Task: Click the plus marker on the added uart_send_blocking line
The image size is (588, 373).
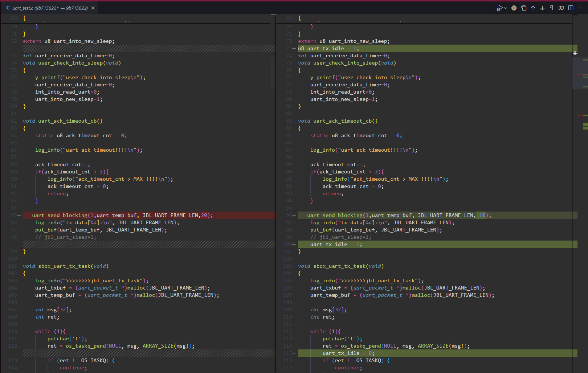Action: [294, 216]
